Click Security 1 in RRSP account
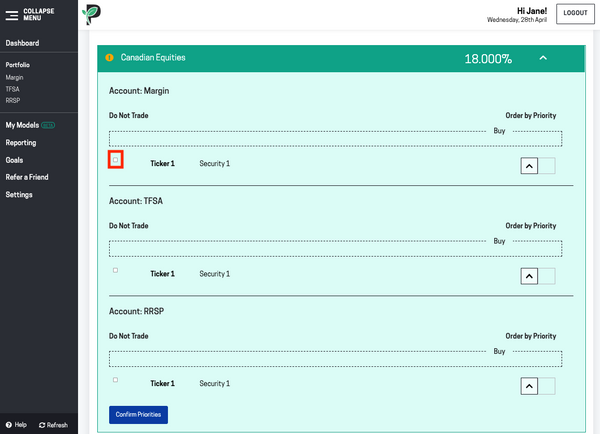The height and width of the screenshot is (434, 600). coord(215,383)
